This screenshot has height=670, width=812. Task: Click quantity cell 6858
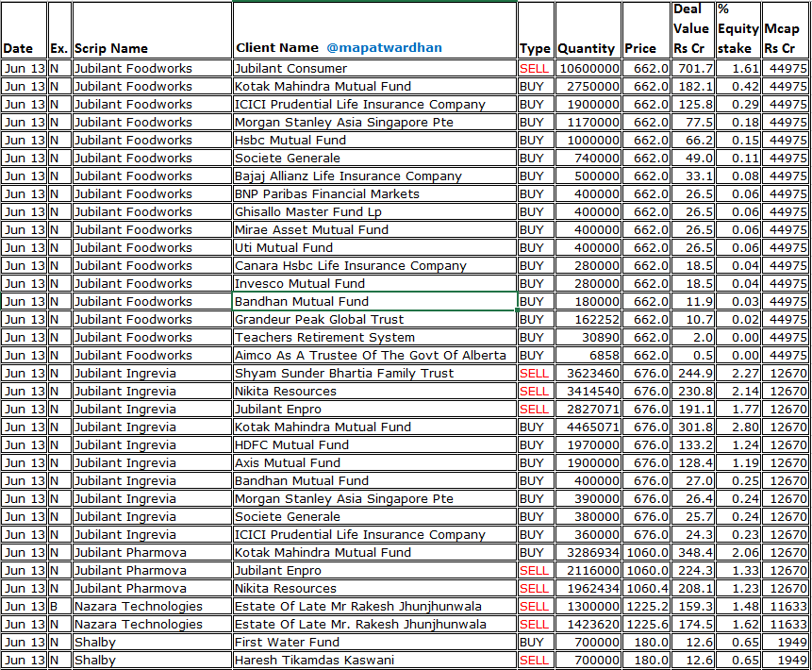click(588, 356)
